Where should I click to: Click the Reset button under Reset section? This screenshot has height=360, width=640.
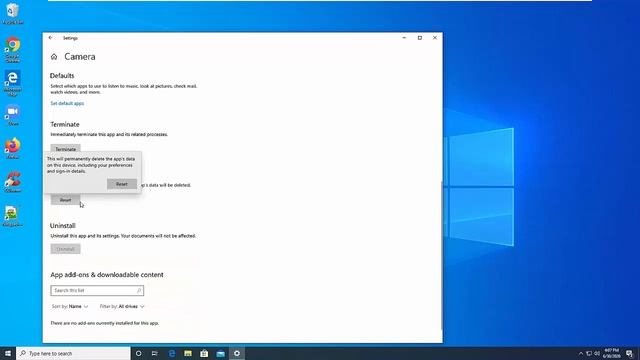point(65,200)
